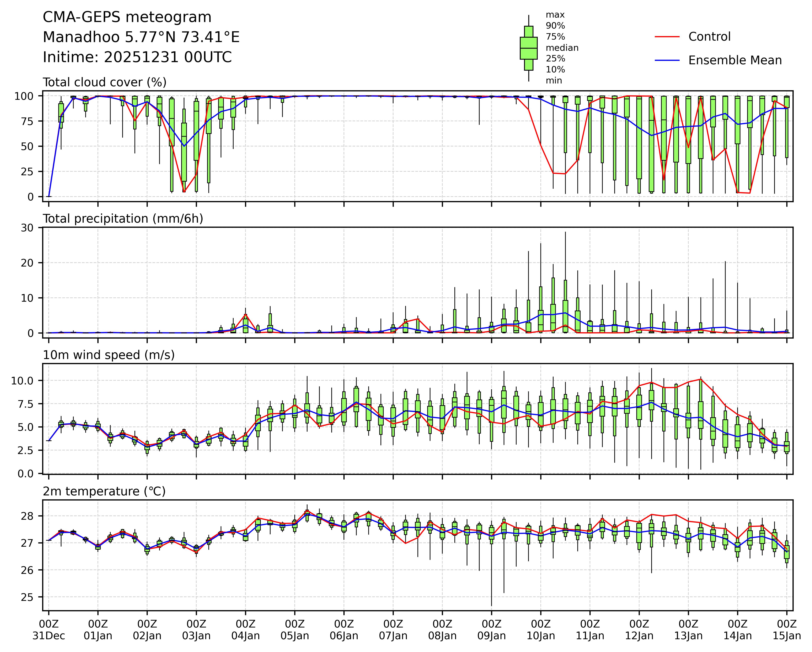The height and width of the screenshot is (652, 812).
Task: Click the 00Z 05Jan axis label
Action: (x=295, y=630)
